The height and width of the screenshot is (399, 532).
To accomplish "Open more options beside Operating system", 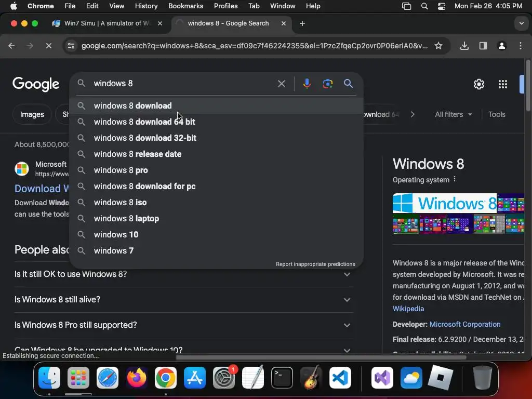I will point(455,179).
